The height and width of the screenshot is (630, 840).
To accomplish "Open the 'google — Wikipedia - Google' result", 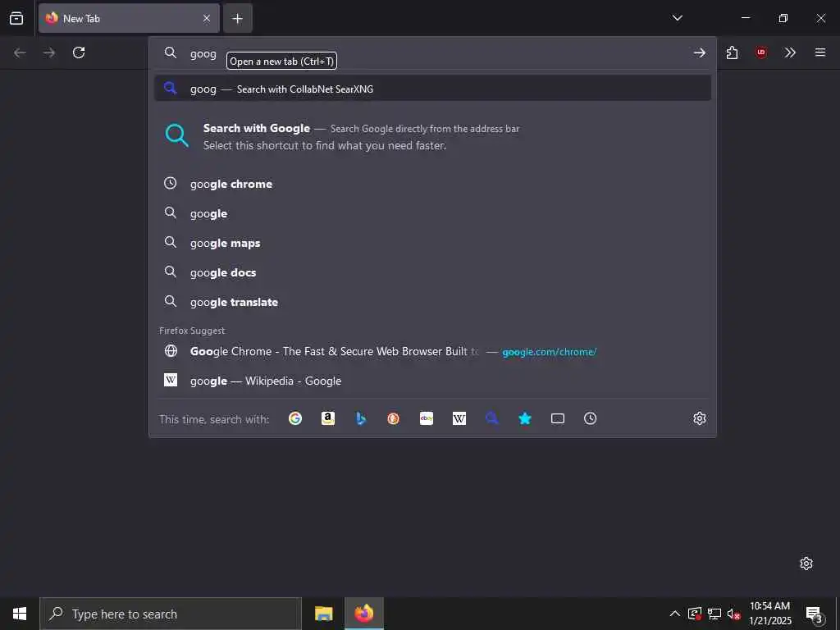I will click(x=432, y=381).
